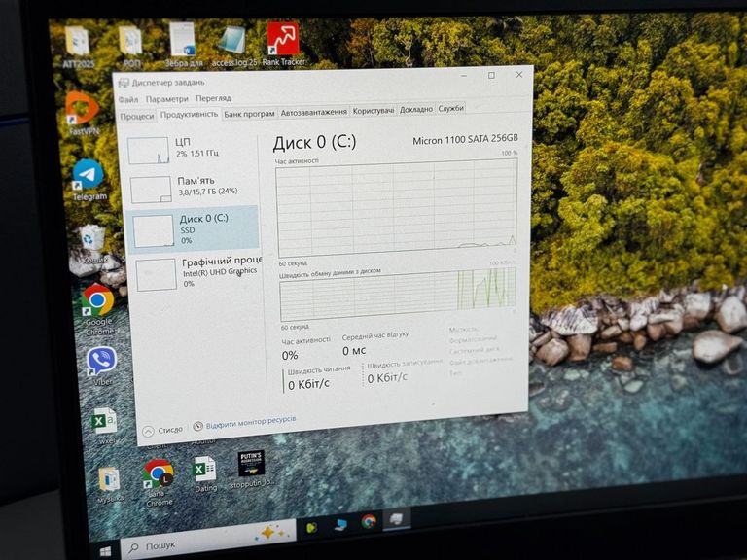Click the Task Manager title bar icon
747x560 pixels.
124,84
